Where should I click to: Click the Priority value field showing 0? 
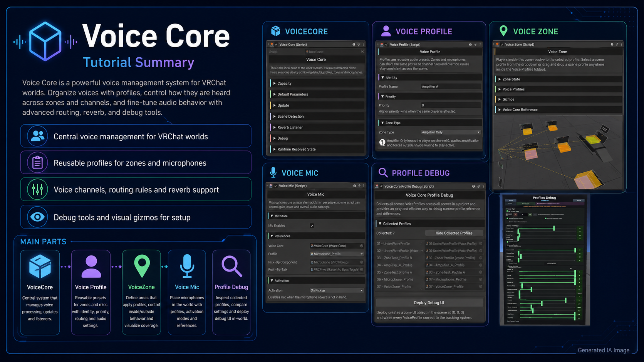point(451,105)
